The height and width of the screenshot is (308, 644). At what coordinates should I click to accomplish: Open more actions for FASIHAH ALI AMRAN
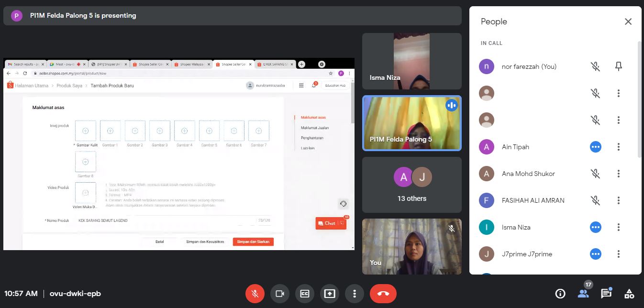619,200
